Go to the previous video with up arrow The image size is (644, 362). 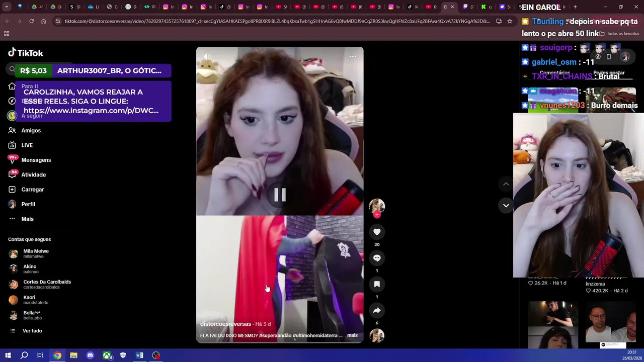click(x=506, y=184)
